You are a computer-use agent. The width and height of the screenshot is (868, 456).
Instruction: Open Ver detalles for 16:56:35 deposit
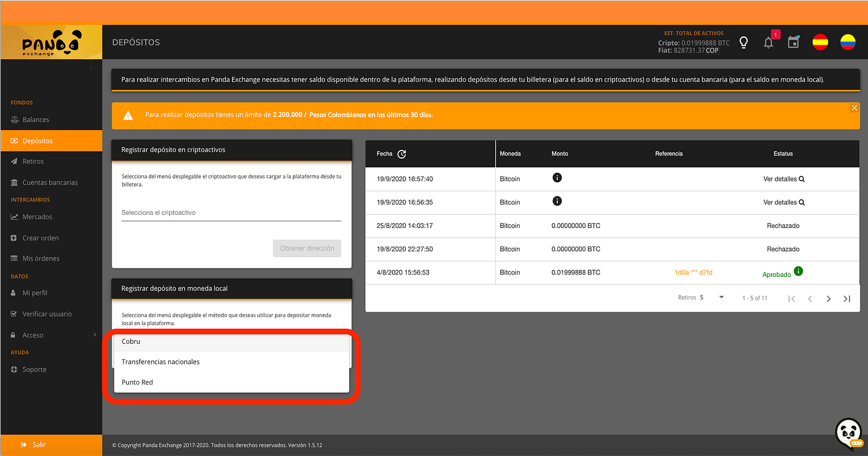pos(784,203)
